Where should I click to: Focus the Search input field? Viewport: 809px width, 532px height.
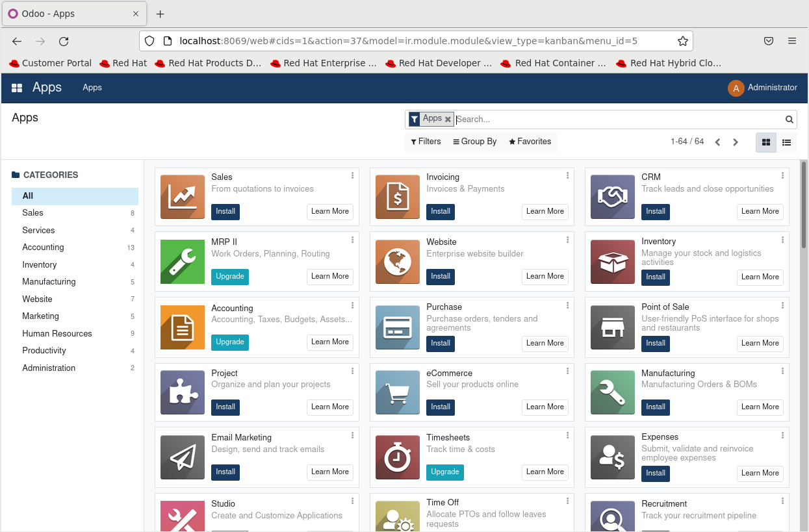click(x=619, y=120)
